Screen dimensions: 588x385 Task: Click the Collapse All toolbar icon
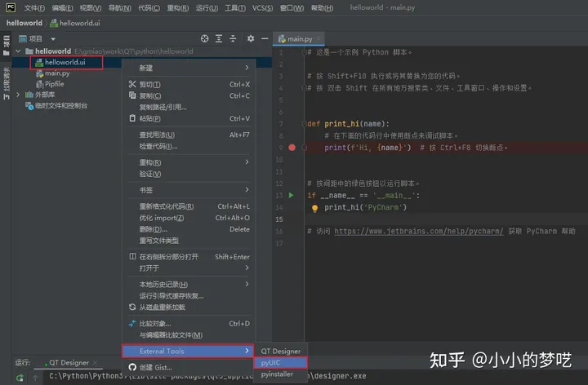(x=233, y=38)
